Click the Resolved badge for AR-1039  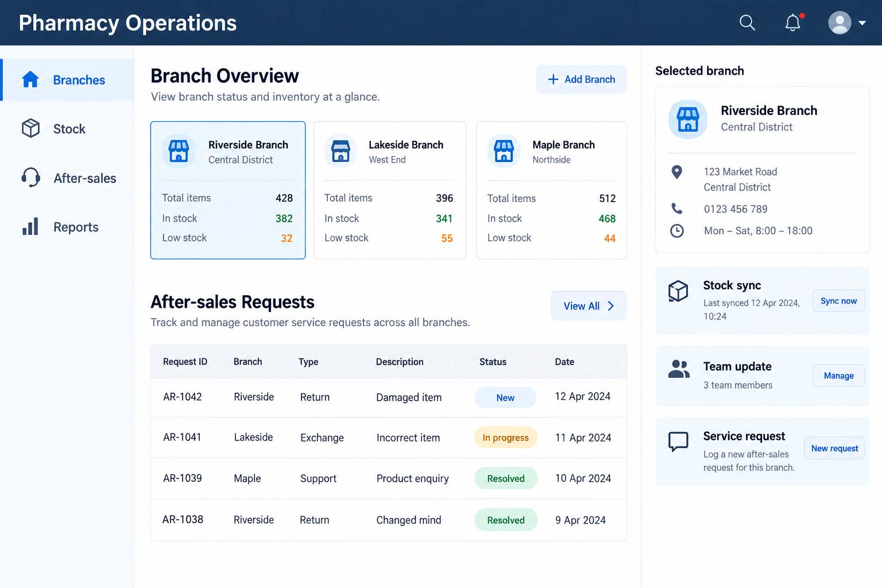pyautogui.click(x=506, y=478)
